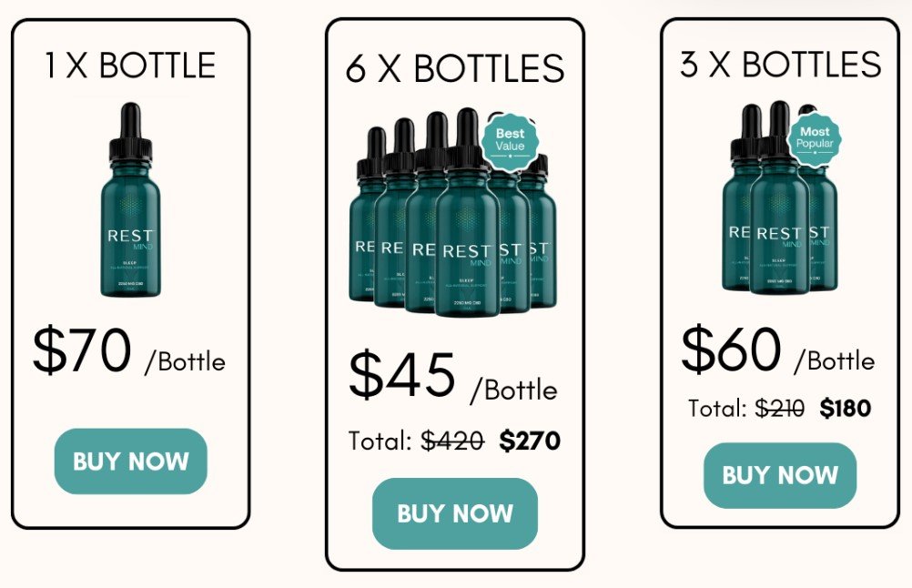Click the $45 per bottle price
The width and height of the screenshot is (912, 588).
pyautogui.click(x=453, y=376)
